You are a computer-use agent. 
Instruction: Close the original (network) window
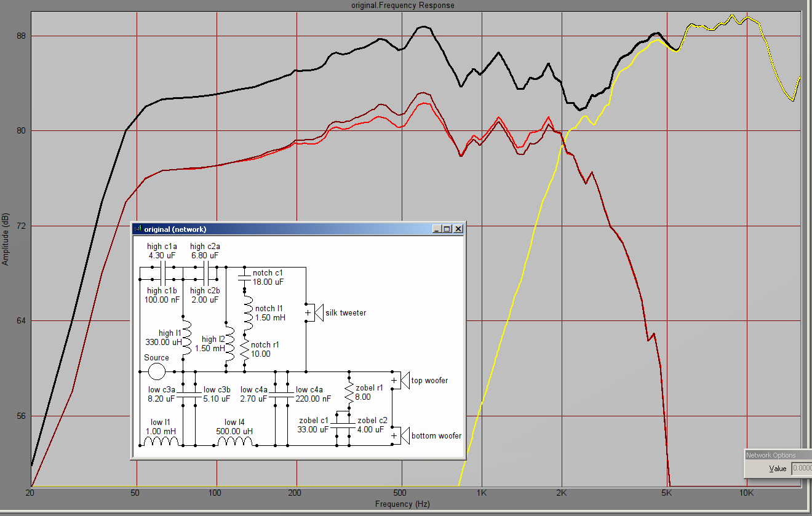[x=458, y=228]
